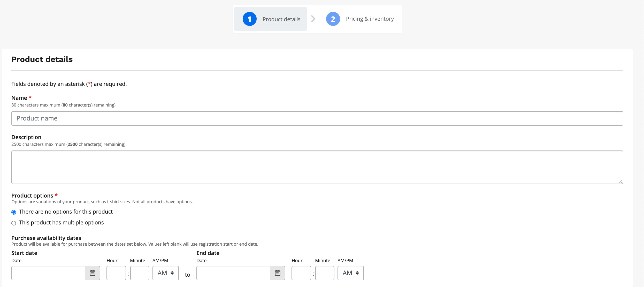This screenshot has height=287, width=644.
Task: Go to the Product details step
Action: [271, 19]
